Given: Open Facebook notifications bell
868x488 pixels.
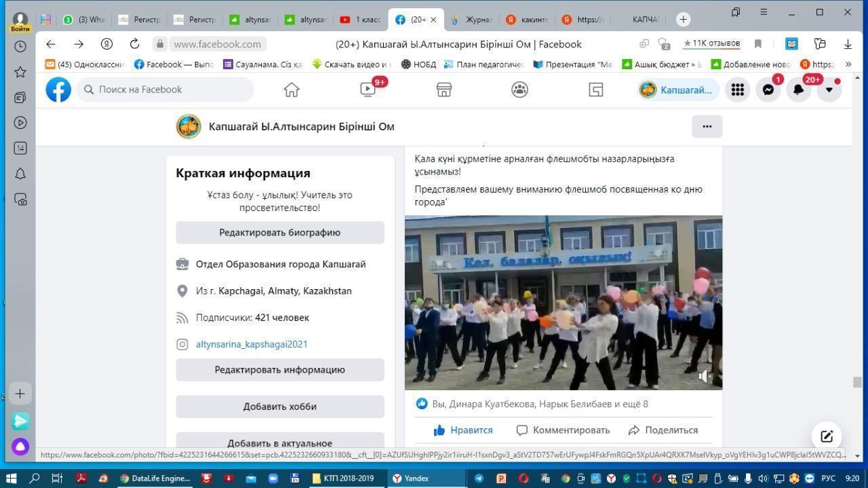Looking at the screenshot, I should tap(798, 90).
